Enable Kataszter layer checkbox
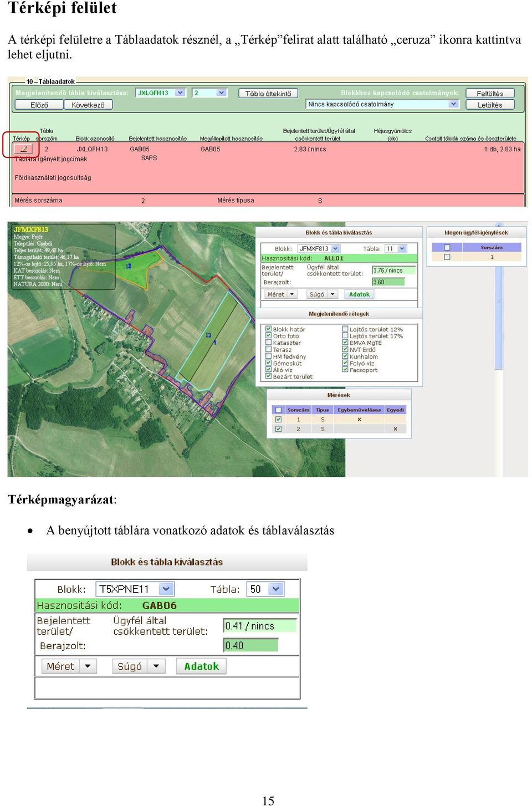Viewport: 532px width, 806px height. pyautogui.click(x=269, y=343)
